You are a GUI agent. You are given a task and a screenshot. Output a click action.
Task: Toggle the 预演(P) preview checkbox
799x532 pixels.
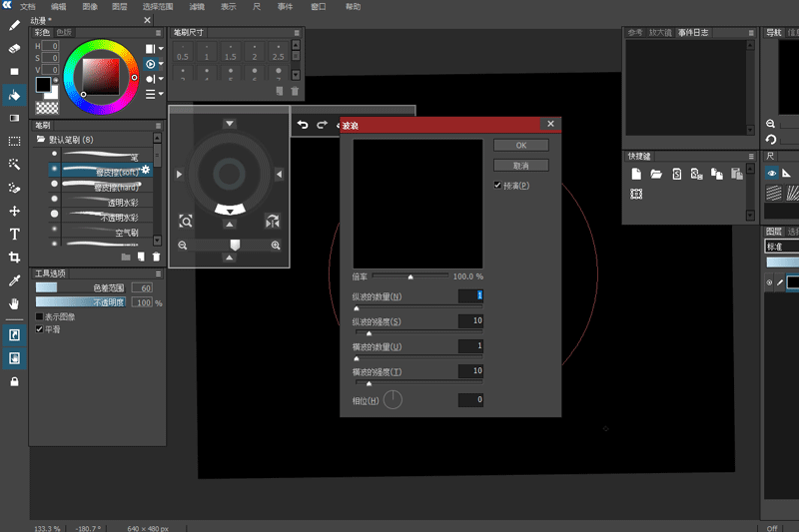tap(497, 186)
